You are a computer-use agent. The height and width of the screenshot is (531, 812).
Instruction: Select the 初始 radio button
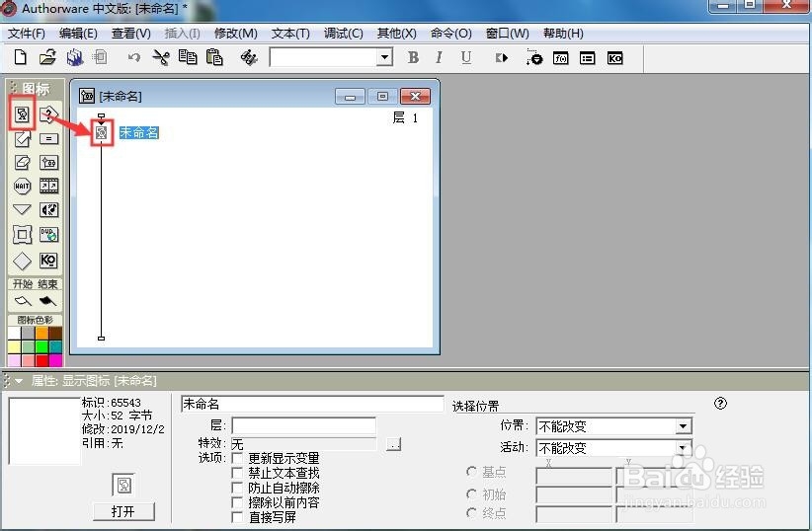pyautogui.click(x=471, y=494)
